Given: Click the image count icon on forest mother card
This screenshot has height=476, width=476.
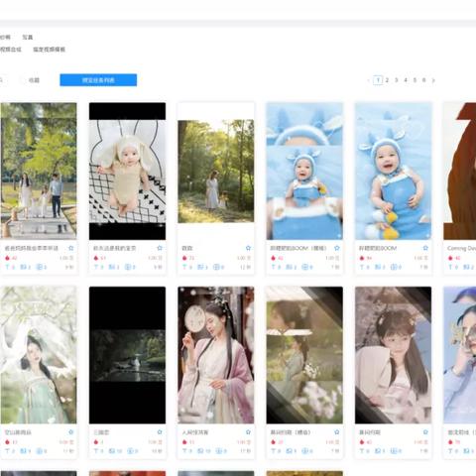Looking at the screenshot, I should pyautogui.click(x=201, y=267).
